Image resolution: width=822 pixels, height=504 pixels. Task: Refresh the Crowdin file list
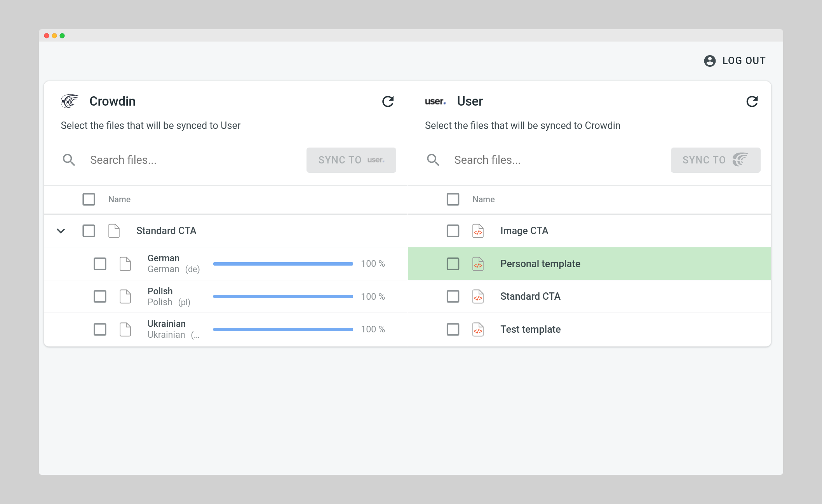tap(388, 101)
